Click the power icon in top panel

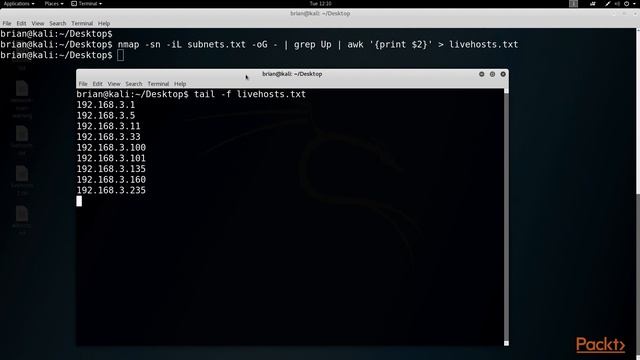[627, 4]
